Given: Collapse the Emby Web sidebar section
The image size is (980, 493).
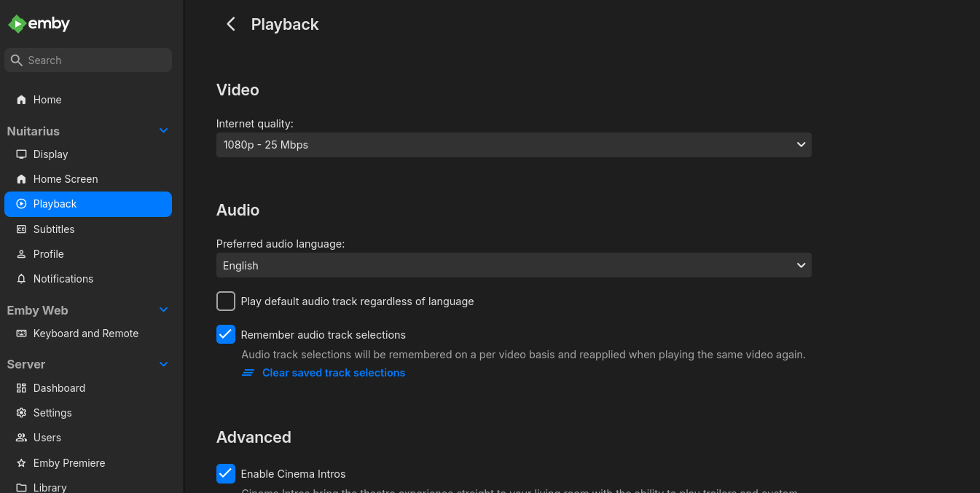Looking at the screenshot, I should tap(163, 310).
